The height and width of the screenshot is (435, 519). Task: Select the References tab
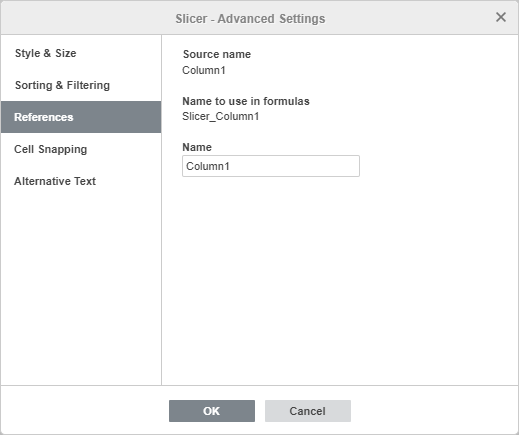click(81, 117)
